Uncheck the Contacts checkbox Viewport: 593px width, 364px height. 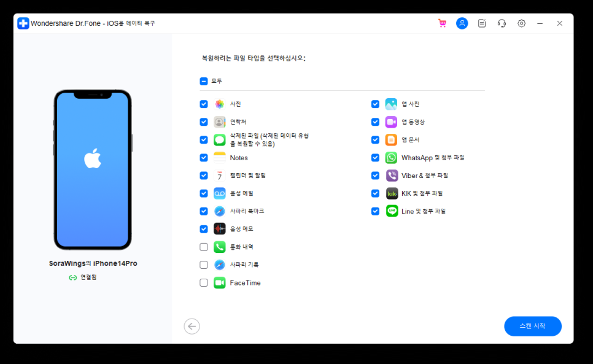coord(203,122)
